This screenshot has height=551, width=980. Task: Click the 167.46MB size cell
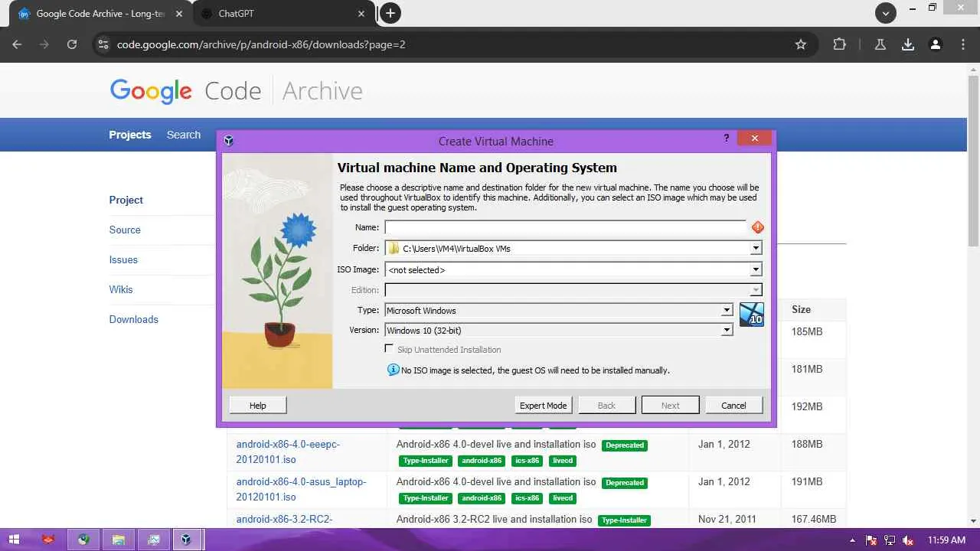tap(814, 519)
